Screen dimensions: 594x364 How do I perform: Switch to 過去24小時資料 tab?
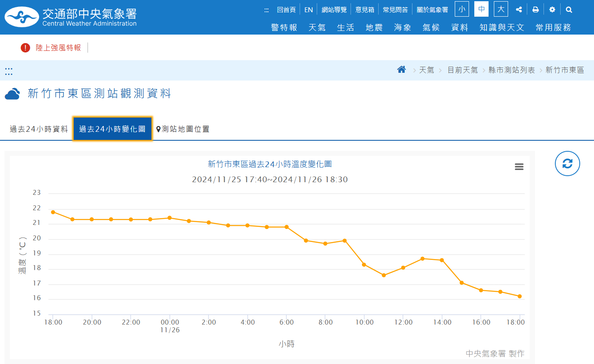pos(39,129)
